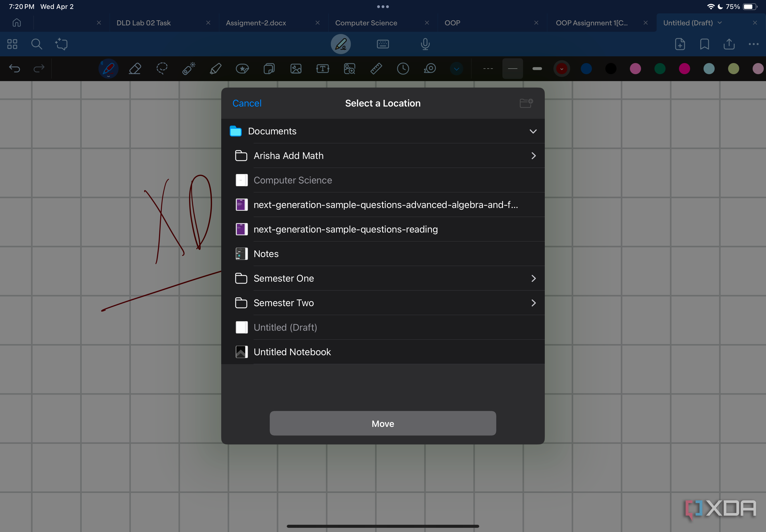
Task: Collapse the Documents location list
Action: [533, 131]
